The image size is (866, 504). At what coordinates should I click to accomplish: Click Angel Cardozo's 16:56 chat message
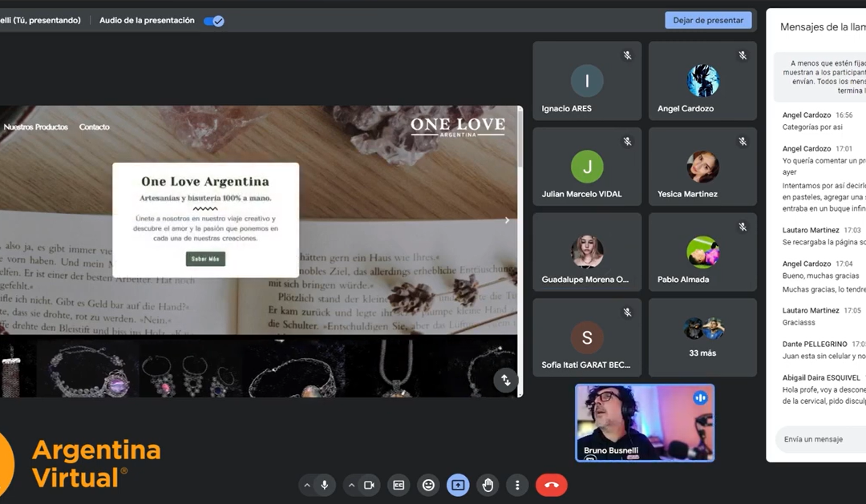812,127
